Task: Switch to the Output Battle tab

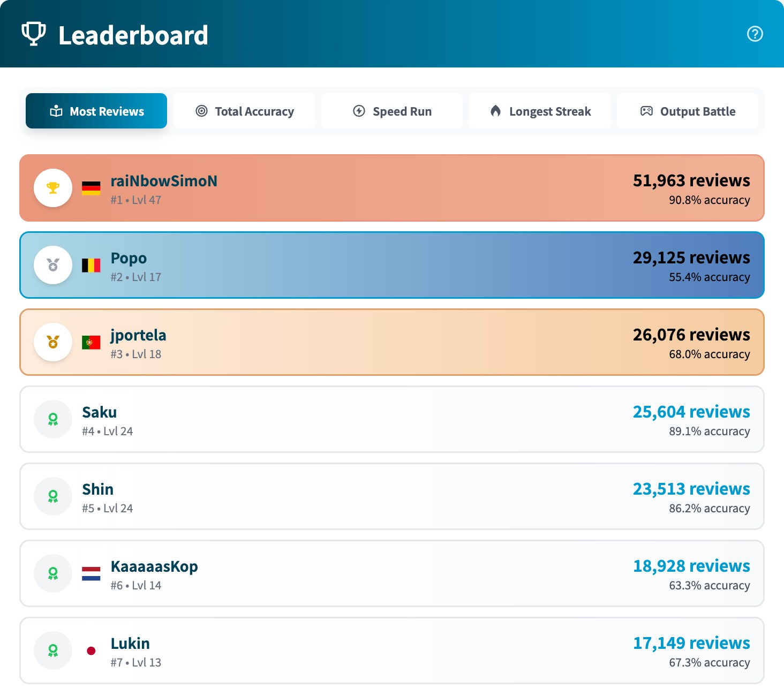Action: (x=688, y=111)
